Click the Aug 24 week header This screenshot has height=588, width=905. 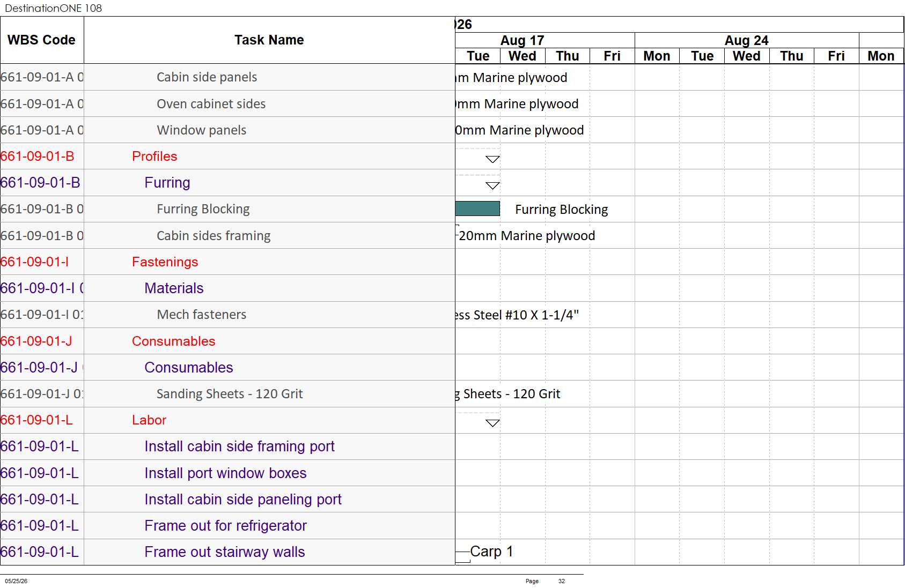pos(747,40)
